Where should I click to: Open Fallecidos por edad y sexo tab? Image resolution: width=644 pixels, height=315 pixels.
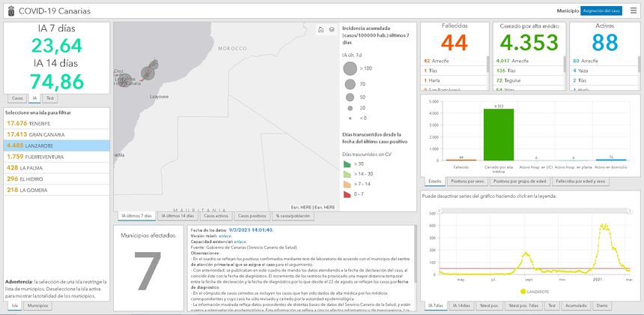click(x=581, y=181)
